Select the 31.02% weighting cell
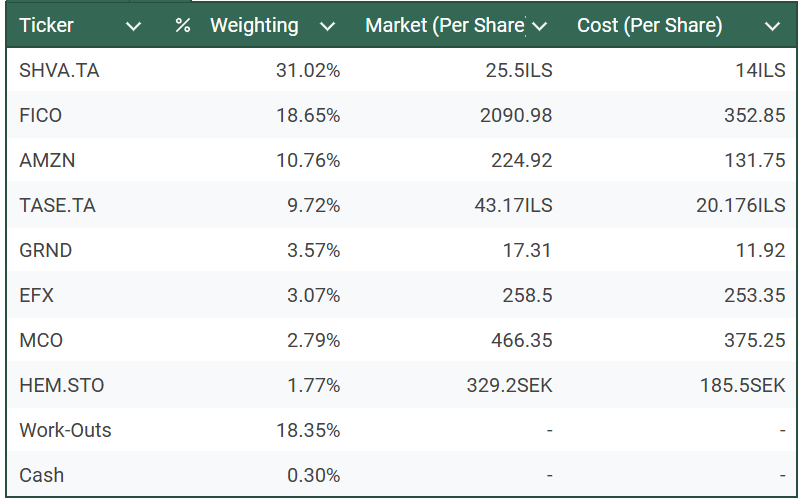Screen dimensions: 801x501 pyautogui.click(x=308, y=70)
